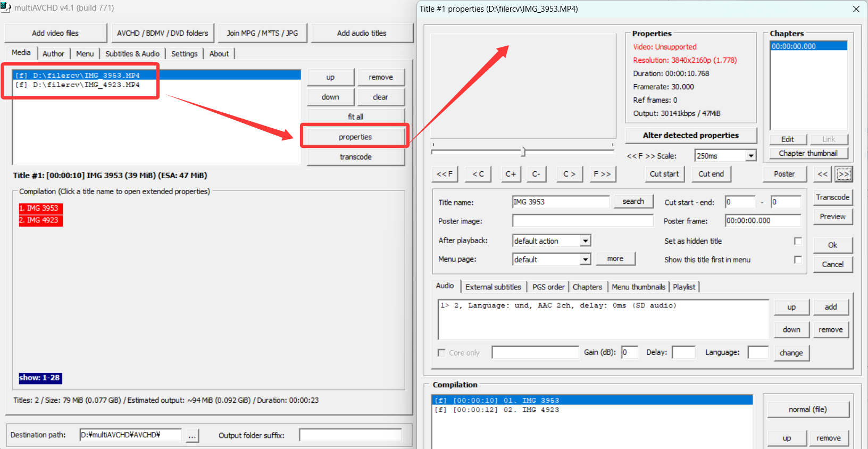Step back one chapter with < C
The width and height of the screenshot is (868, 449).
(x=478, y=174)
